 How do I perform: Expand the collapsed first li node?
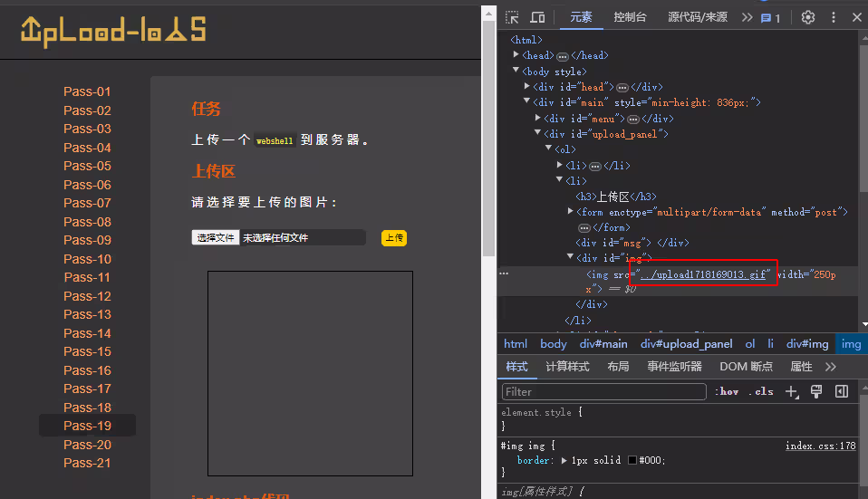click(x=560, y=164)
